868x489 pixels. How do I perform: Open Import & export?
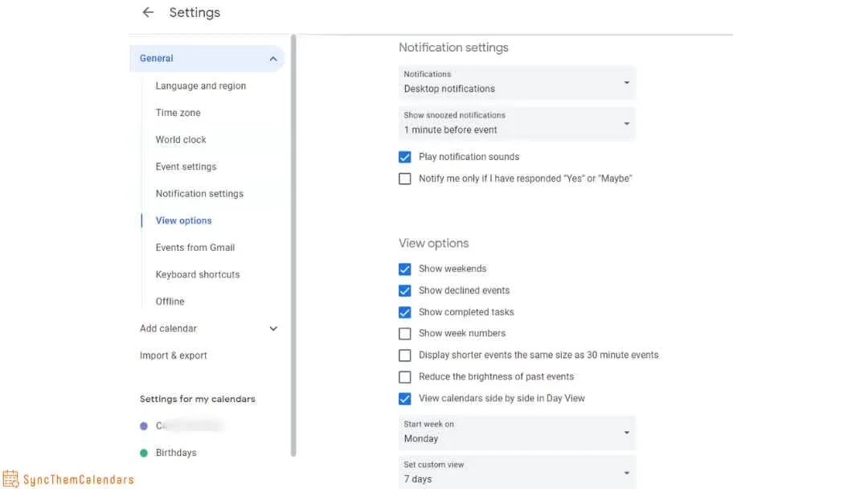[x=174, y=355]
